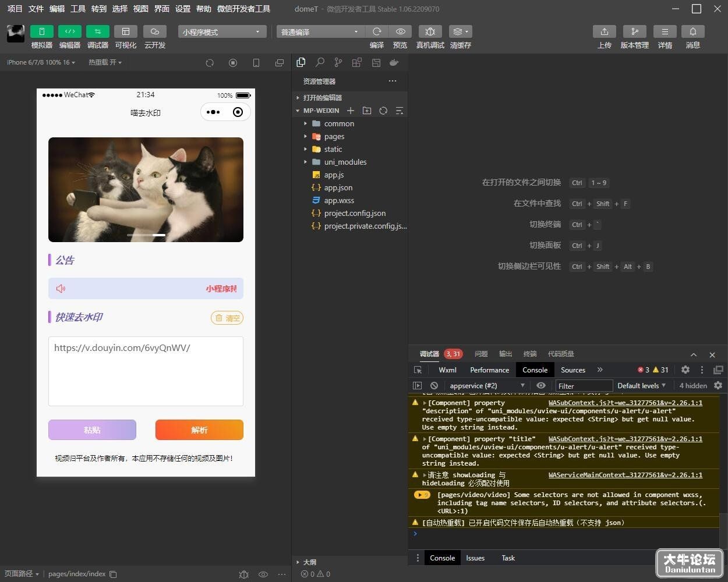Open the 设置 menu

(x=183, y=9)
